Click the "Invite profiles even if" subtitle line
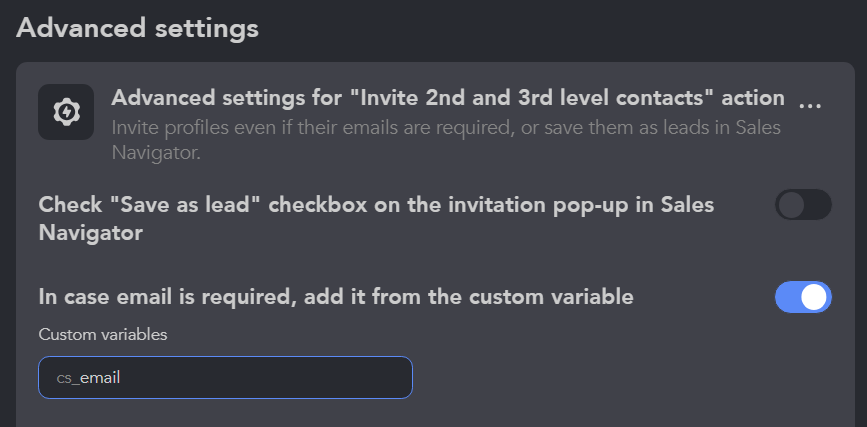Screen dimensions: 867x427 [x=446, y=128]
